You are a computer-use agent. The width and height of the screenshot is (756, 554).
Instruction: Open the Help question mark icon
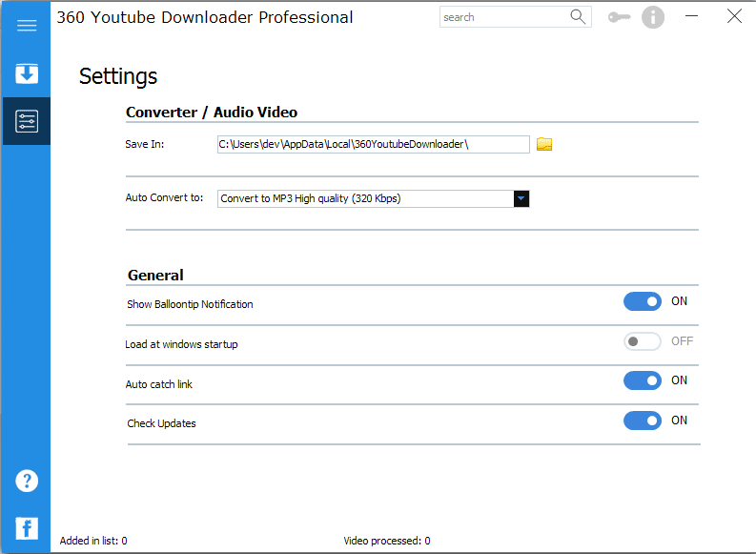pyautogui.click(x=27, y=481)
